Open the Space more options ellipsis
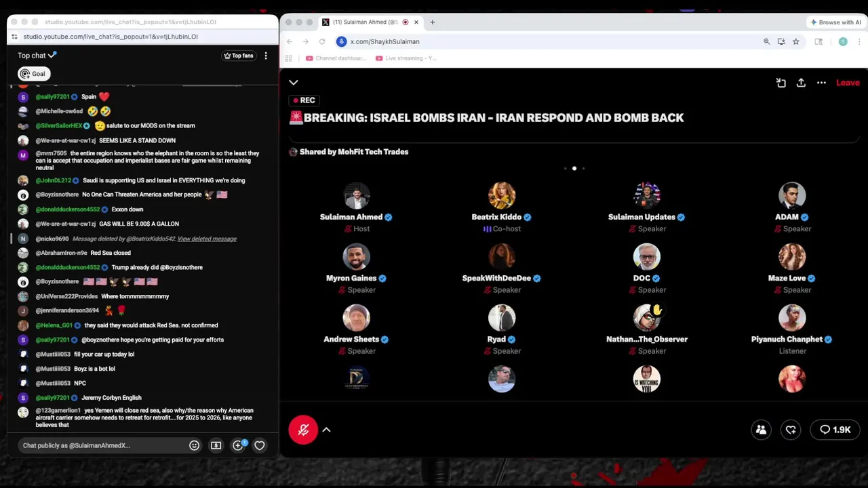The image size is (868, 488). point(821,83)
